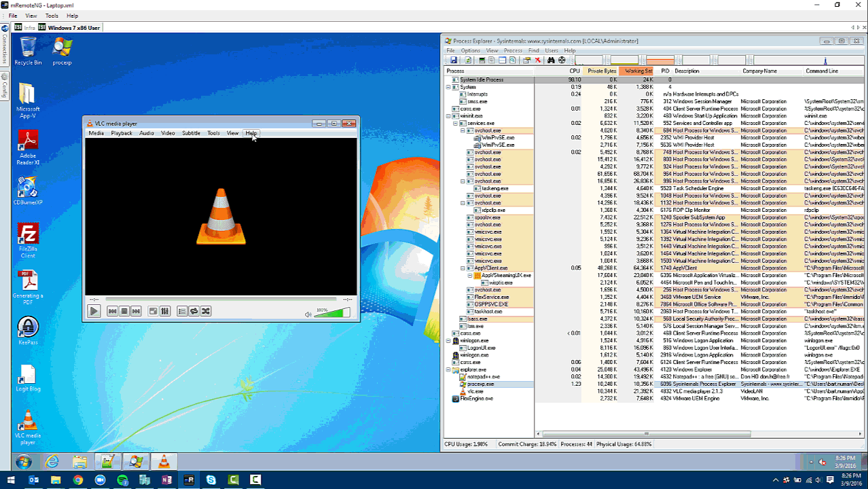868x489 pixels.
Task: Collapse the System process tree node
Action: click(x=449, y=87)
